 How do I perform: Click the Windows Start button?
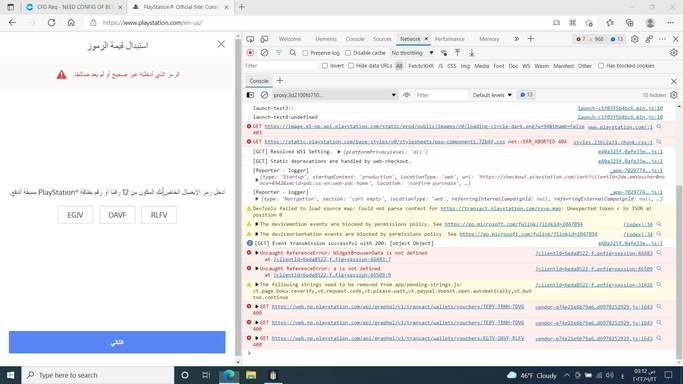[x=10, y=375]
